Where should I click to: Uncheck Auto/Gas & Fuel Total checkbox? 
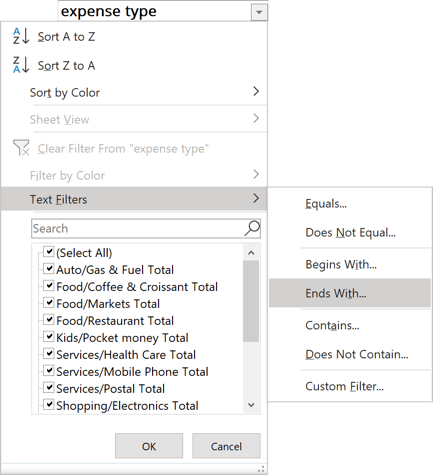point(49,268)
